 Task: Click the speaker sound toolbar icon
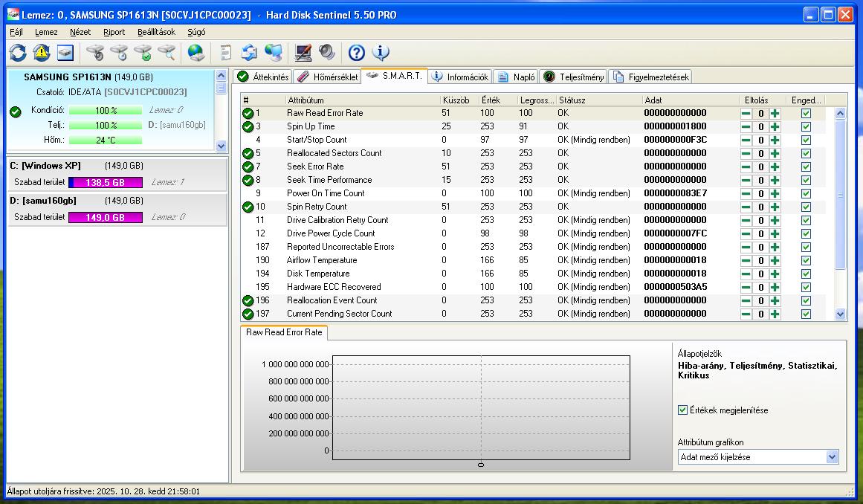326,52
